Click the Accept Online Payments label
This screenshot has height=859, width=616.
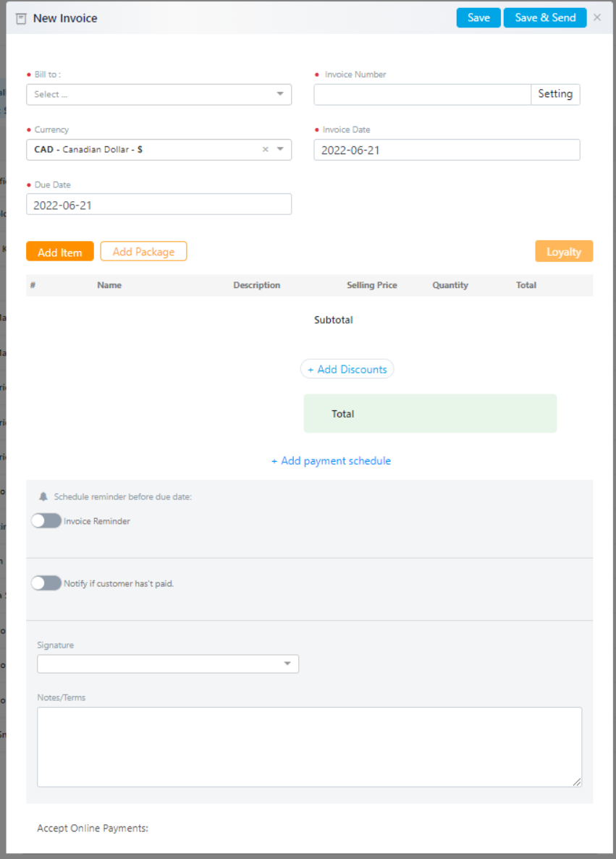93,829
